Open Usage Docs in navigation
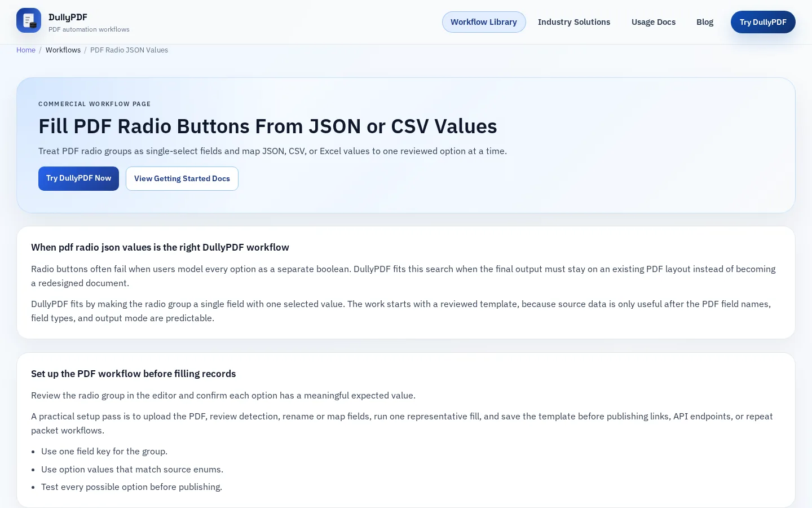The width and height of the screenshot is (812, 508). tap(654, 22)
